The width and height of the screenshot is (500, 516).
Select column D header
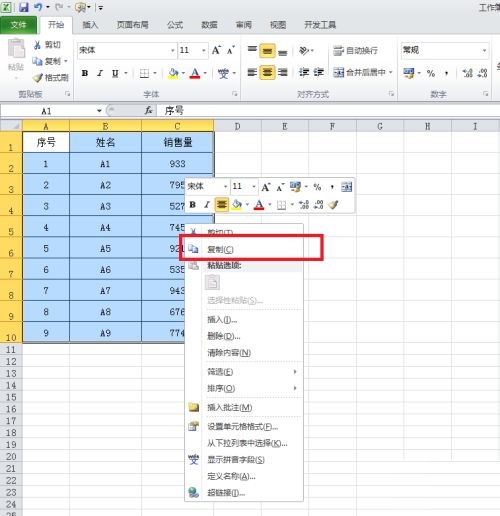(x=237, y=126)
